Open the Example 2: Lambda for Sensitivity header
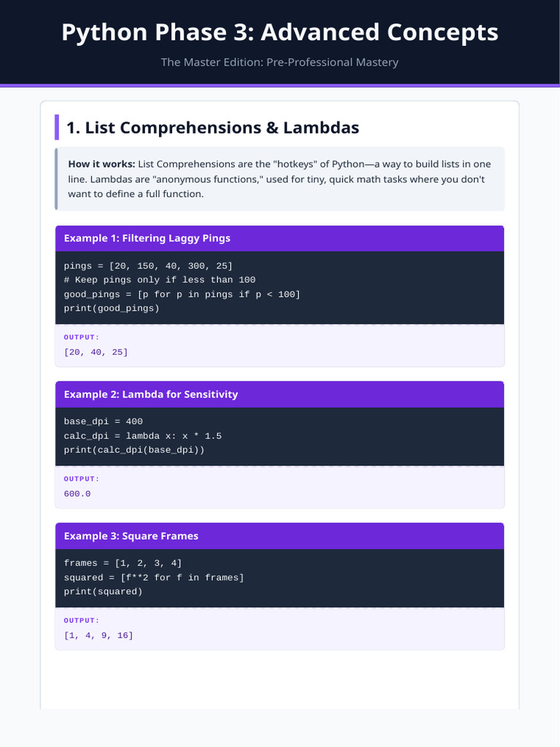This screenshot has height=747, width=560. pyautogui.click(x=279, y=395)
